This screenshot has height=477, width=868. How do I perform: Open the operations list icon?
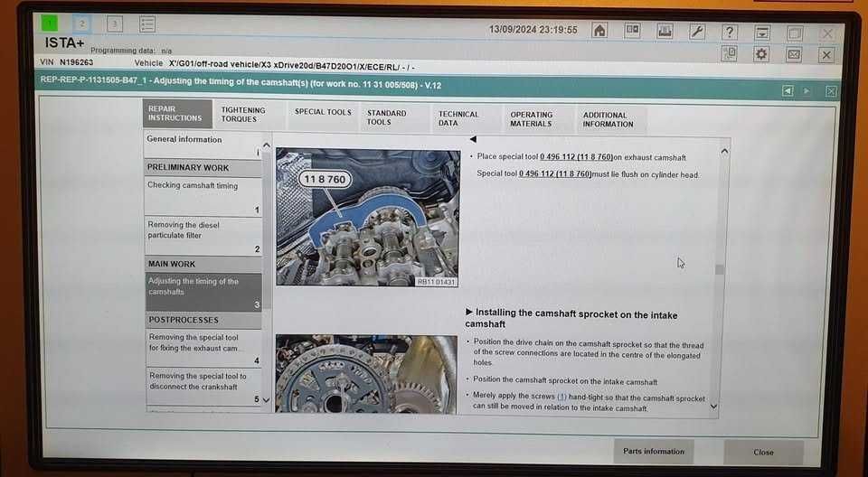tap(147, 23)
